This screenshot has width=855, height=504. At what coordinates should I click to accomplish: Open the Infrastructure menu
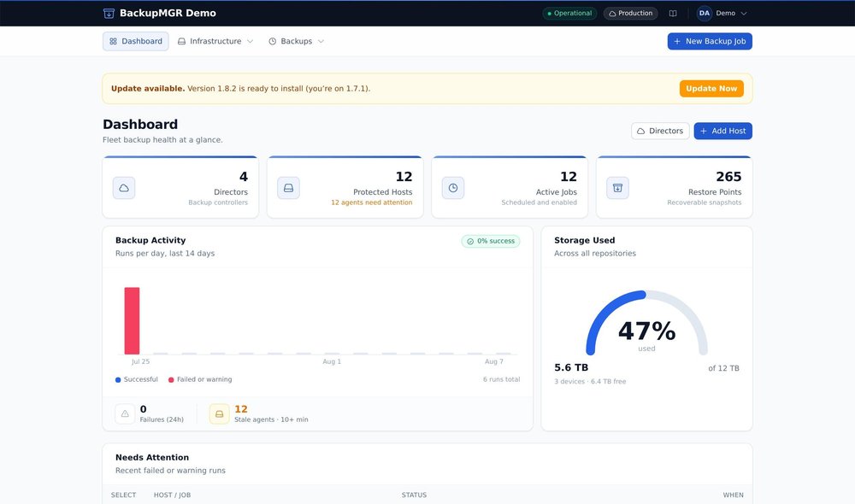pos(215,41)
